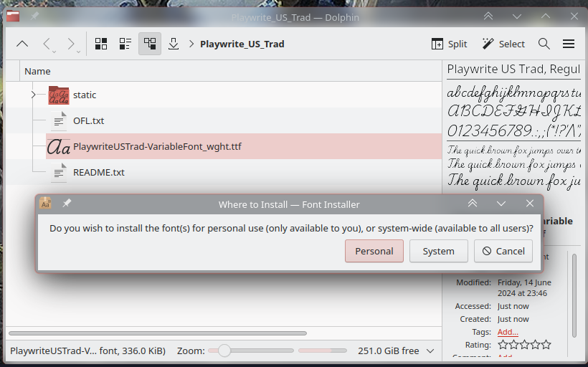
Task: Set rating to five stars
Action: 546,344
